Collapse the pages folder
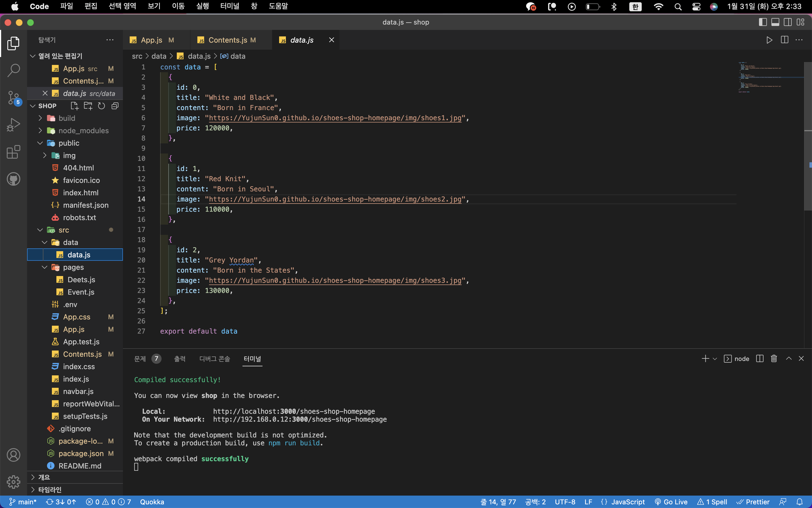 [x=45, y=268]
